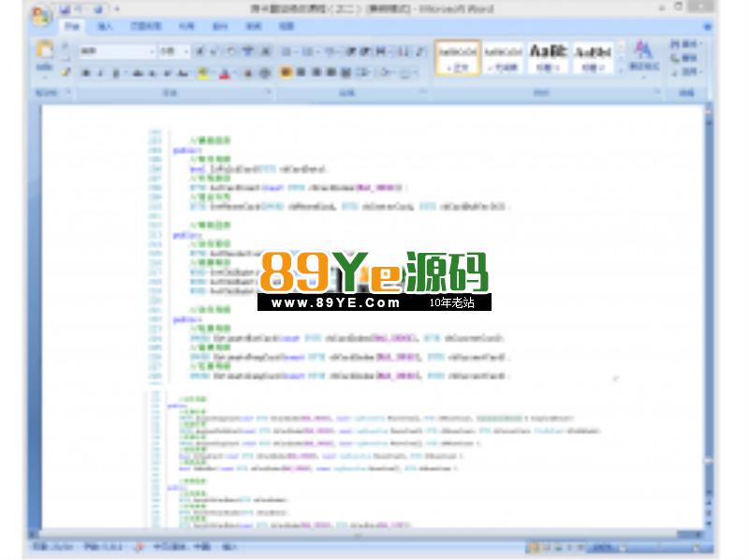
Task: Open the Change Styles dropdown
Action: (643, 57)
